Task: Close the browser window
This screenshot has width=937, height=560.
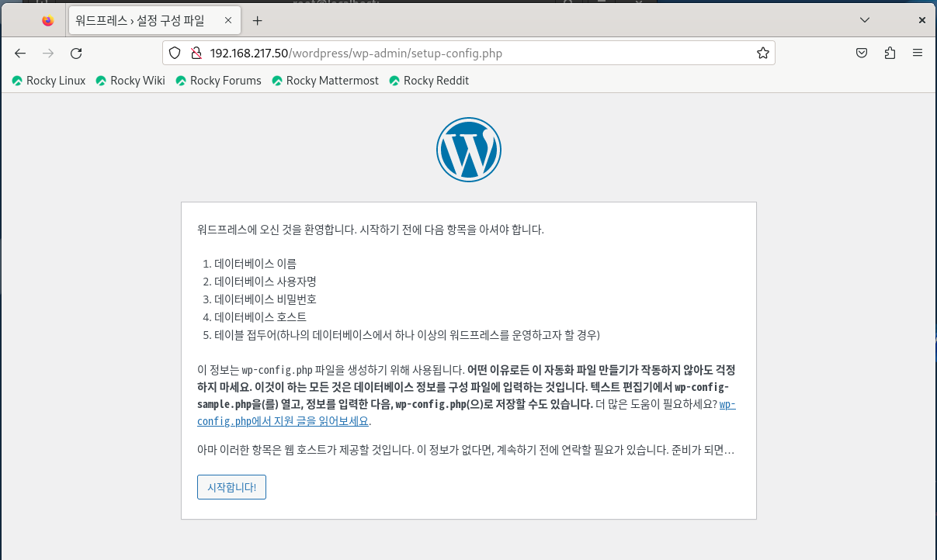Action: (921, 20)
